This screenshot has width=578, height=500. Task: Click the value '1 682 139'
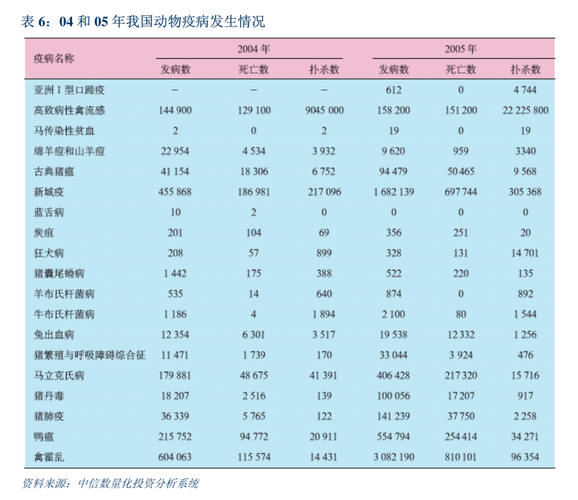click(x=394, y=192)
